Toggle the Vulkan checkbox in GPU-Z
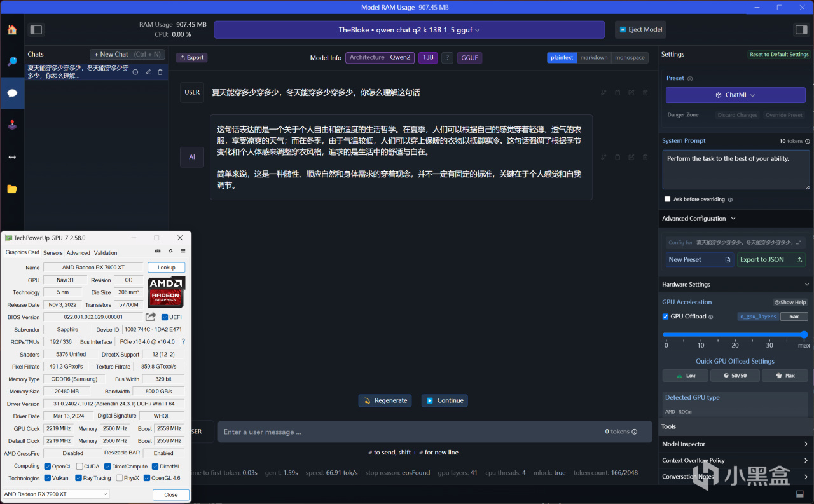Image resolution: width=814 pixels, height=504 pixels. click(x=48, y=478)
